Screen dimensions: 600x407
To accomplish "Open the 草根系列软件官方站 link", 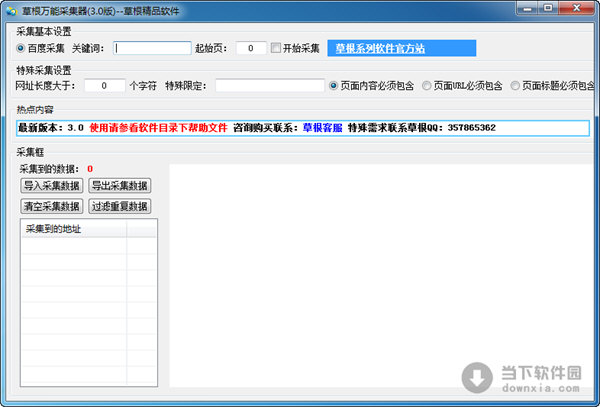I will point(380,49).
